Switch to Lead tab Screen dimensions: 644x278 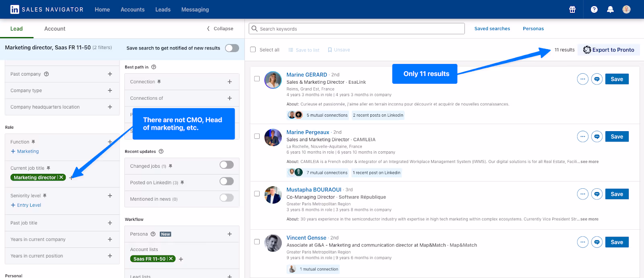(17, 29)
